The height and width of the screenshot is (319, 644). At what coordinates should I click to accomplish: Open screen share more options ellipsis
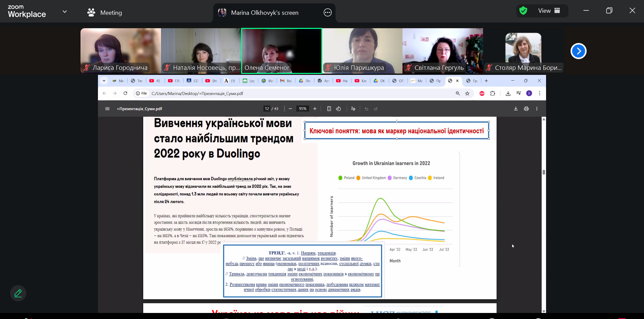pyautogui.click(x=327, y=13)
